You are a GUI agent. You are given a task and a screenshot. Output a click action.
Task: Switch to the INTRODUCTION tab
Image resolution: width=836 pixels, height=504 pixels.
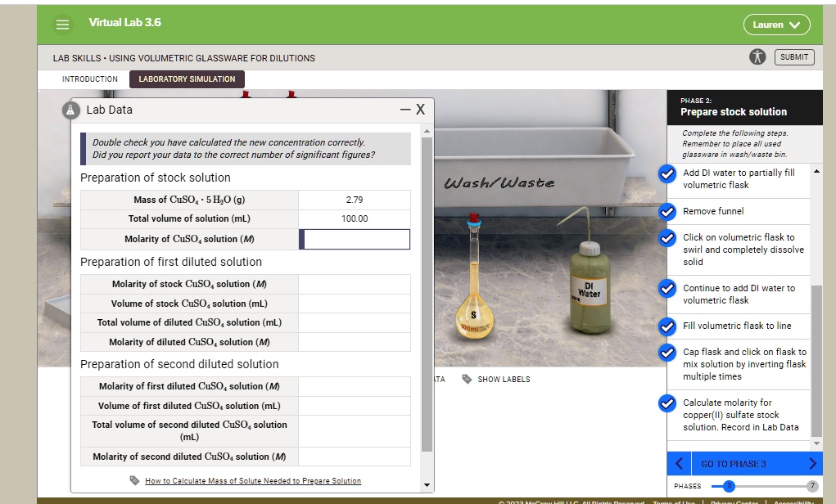tap(89, 79)
